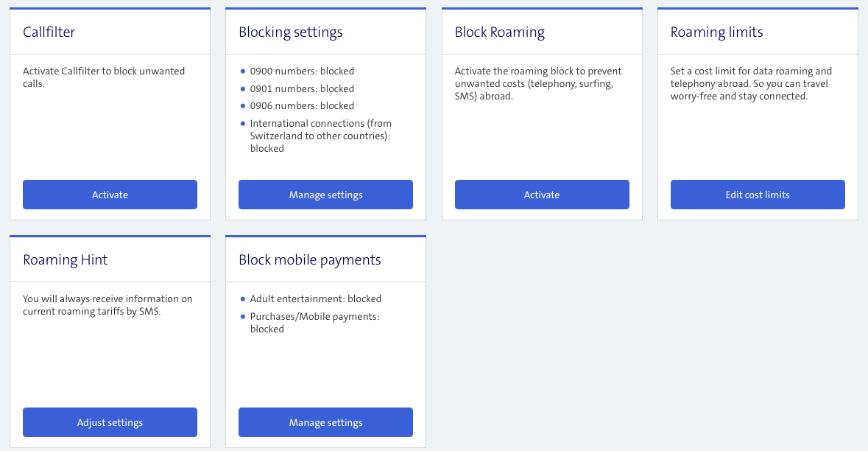This screenshot has height=451, width=868.
Task: Click the Adult entertainment blocked item
Action: [315, 299]
